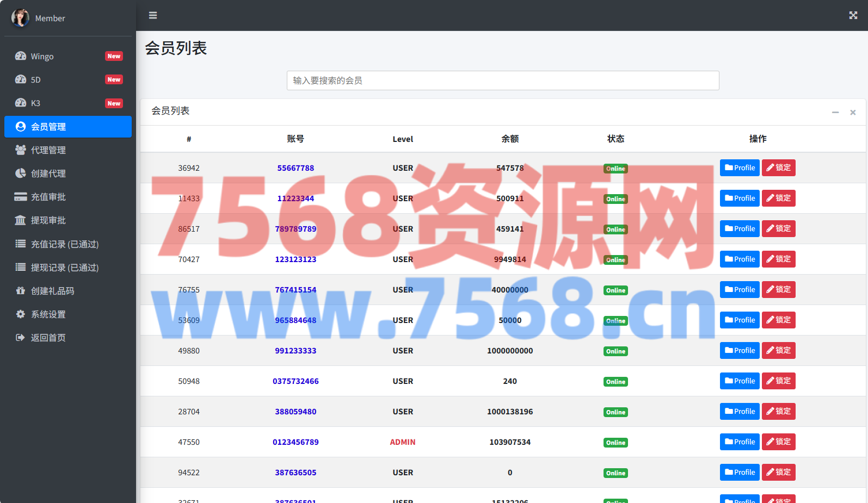Open 创建代理 pie chart icon
Image resolution: width=868 pixels, height=503 pixels.
point(21,173)
